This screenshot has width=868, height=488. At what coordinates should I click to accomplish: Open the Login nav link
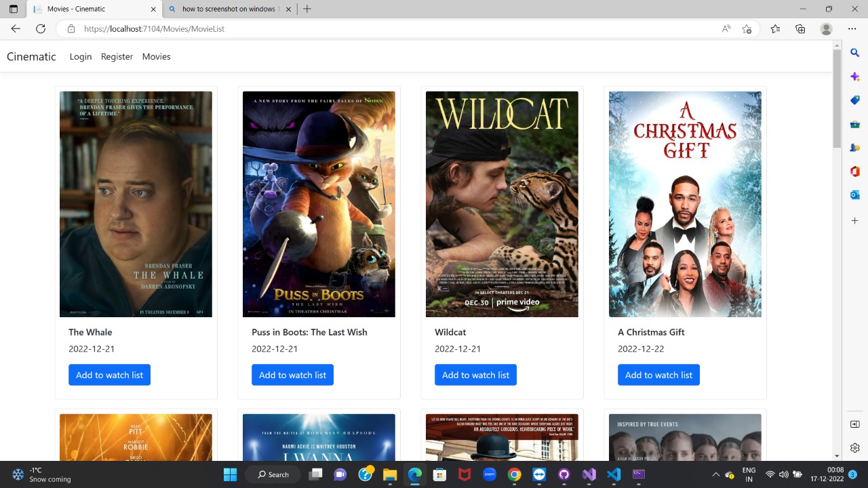(81, 56)
